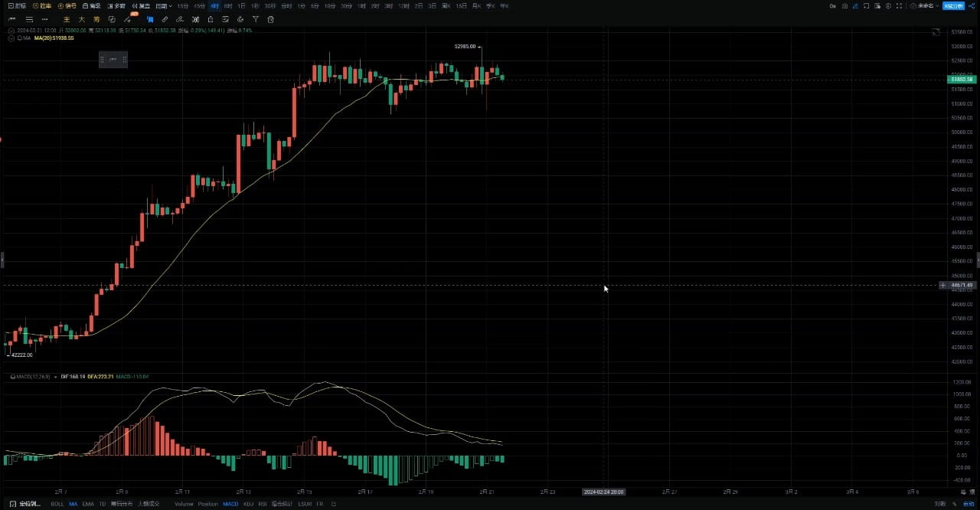The image size is (980, 510).
Task: Toggle MA(20) indicator visibility eye
Action: click(x=10, y=38)
